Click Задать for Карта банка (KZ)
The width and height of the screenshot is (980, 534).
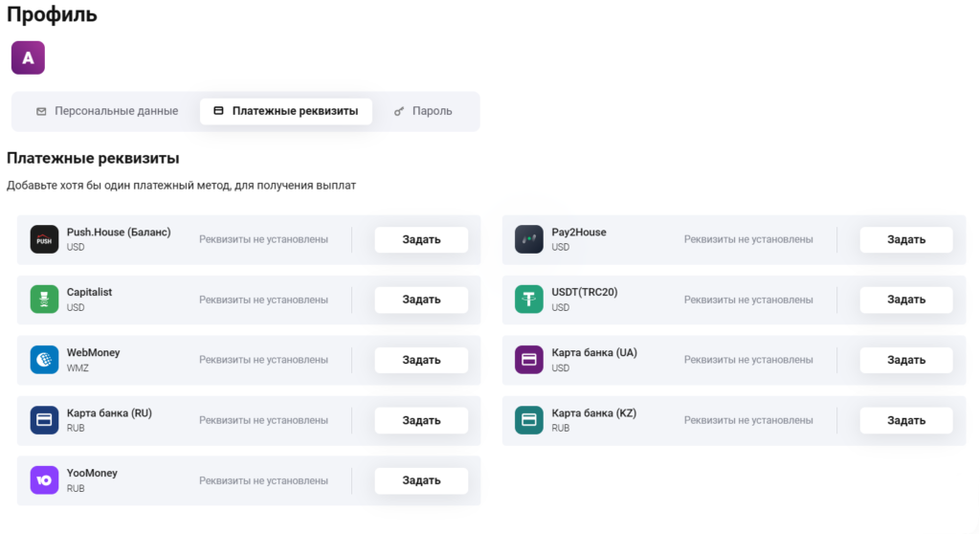(x=906, y=421)
